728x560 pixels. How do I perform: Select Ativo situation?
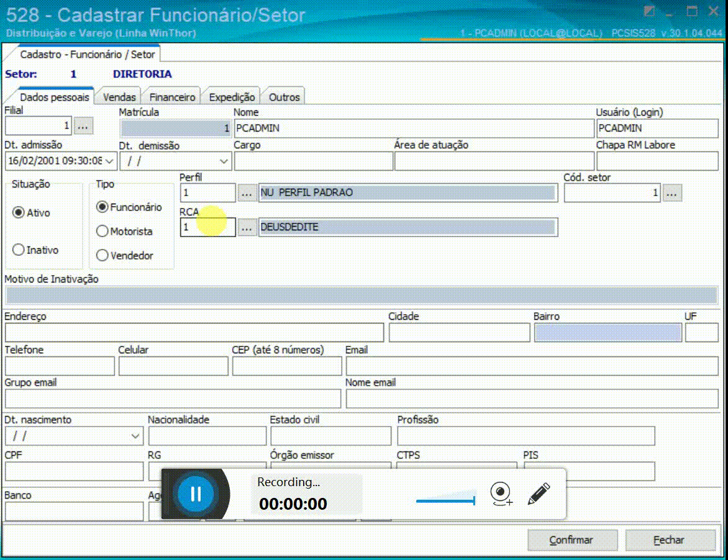coord(31,213)
